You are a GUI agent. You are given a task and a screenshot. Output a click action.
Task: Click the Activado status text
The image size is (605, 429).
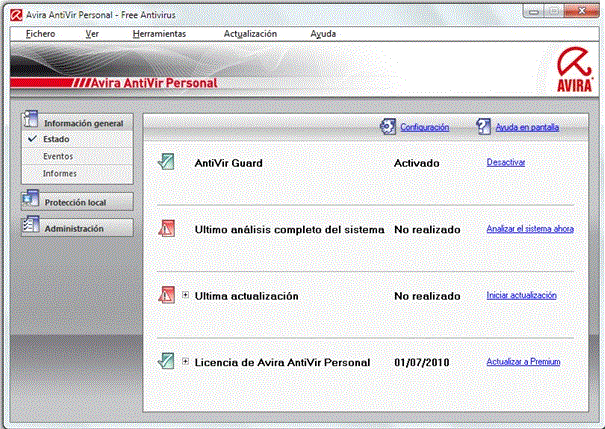416,163
